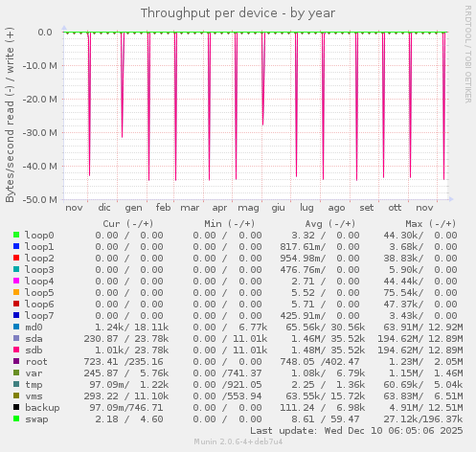Image resolution: width=476 pixels, height=452 pixels.
Task: Click the 'set' month label on x-axis
Action: click(x=367, y=208)
